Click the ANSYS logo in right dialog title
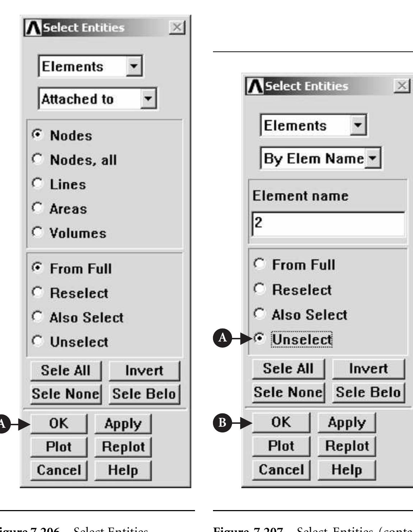Screen dimensions: 413x532 253,87
